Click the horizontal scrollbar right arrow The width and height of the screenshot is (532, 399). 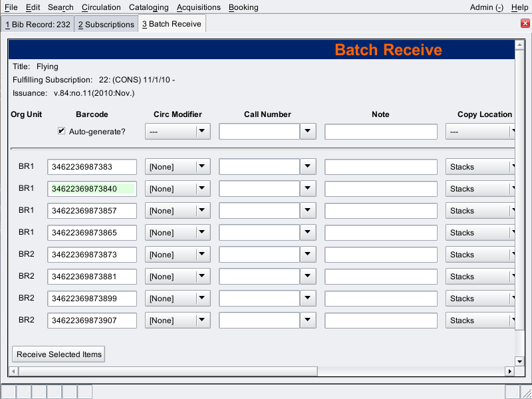click(x=510, y=371)
